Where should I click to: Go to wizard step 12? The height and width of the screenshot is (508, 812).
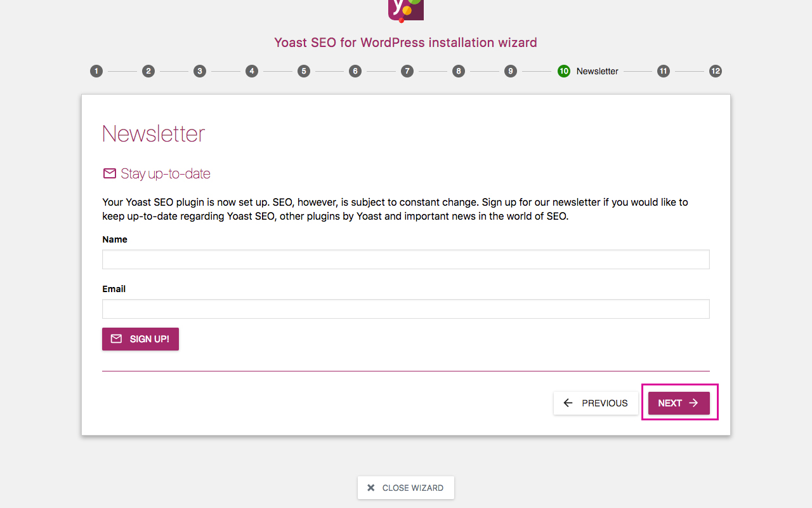point(716,71)
